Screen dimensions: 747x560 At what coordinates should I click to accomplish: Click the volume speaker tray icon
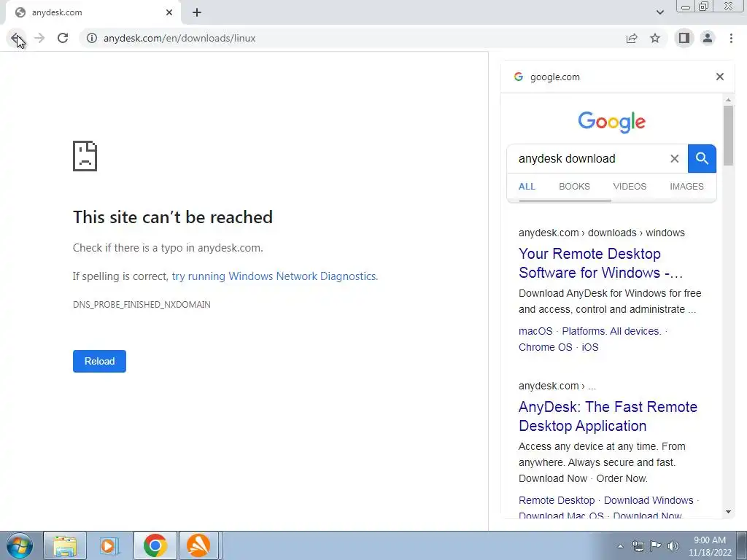(673, 546)
